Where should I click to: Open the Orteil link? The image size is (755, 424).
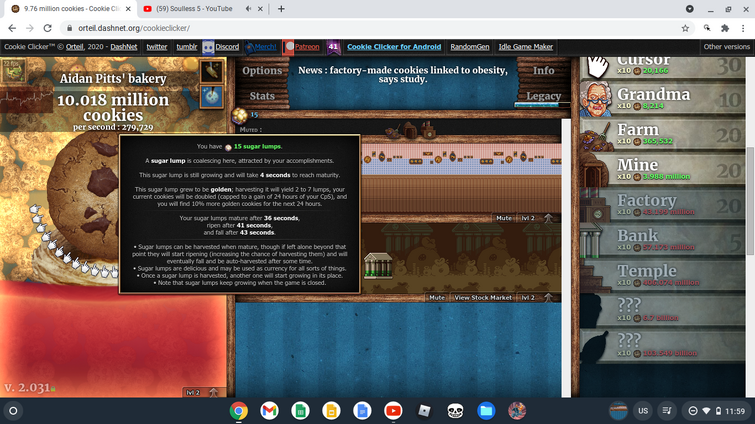(75, 47)
